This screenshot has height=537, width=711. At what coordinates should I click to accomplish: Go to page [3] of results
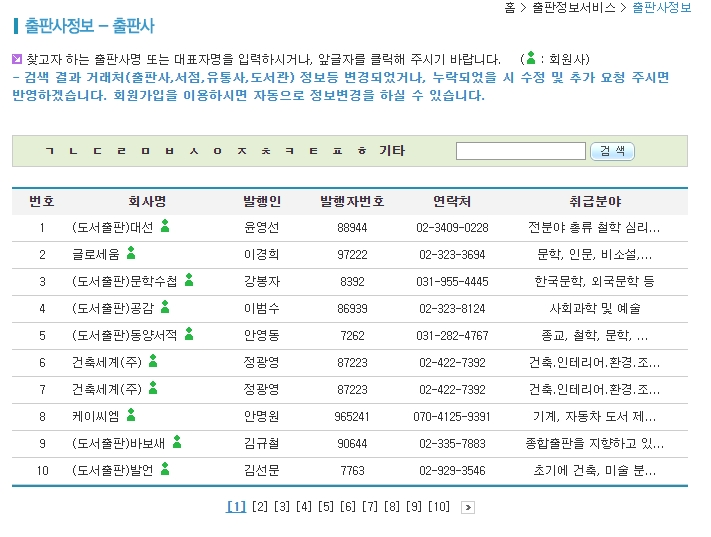click(x=282, y=507)
